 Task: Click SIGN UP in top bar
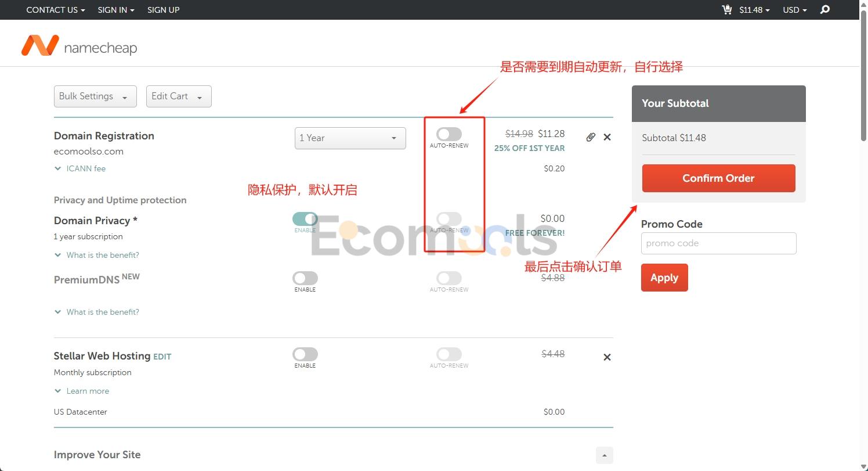[x=164, y=10]
